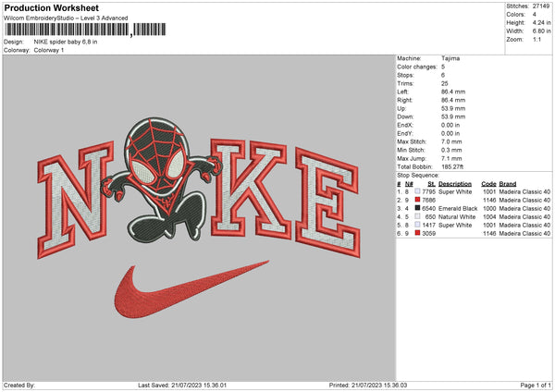Click the embroidered letter E

[327, 202]
